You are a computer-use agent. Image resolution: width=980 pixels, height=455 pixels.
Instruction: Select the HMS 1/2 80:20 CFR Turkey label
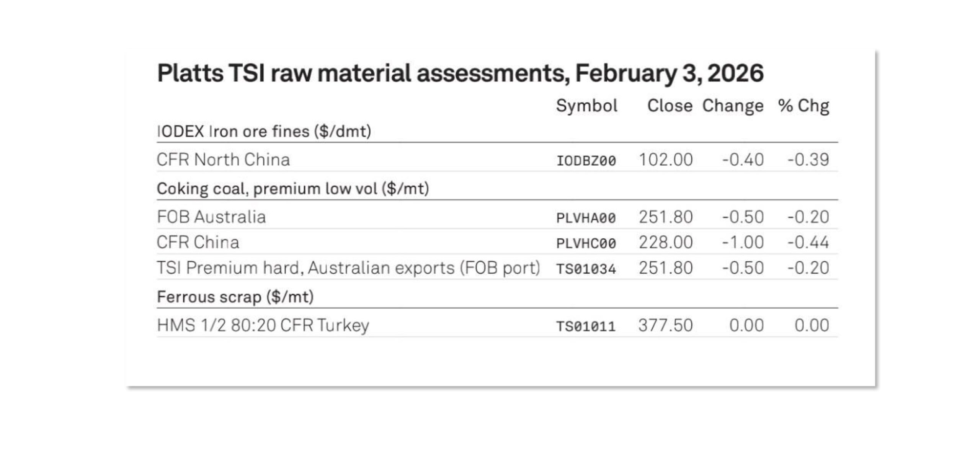[263, 325]
